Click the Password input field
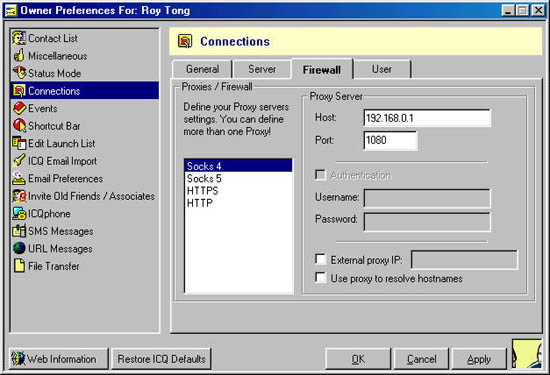 coord(427,222)
